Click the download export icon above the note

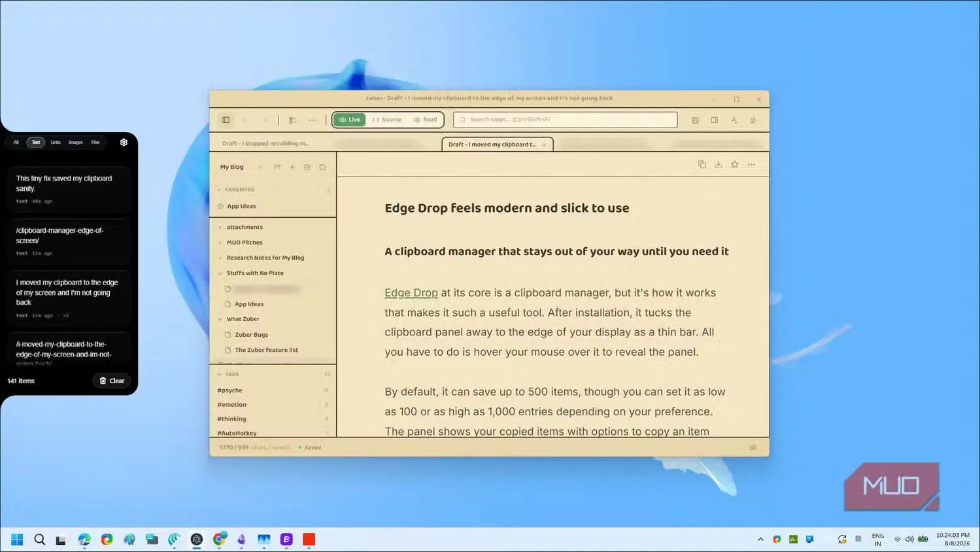(x=718, y=164)
